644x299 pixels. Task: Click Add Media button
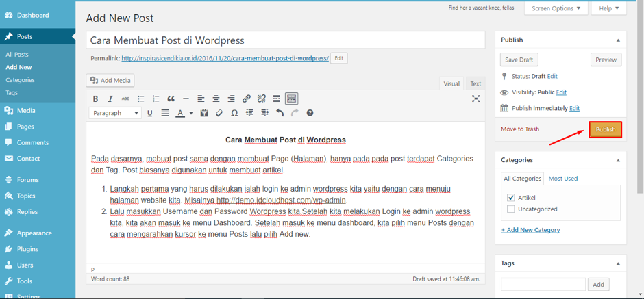110,80
